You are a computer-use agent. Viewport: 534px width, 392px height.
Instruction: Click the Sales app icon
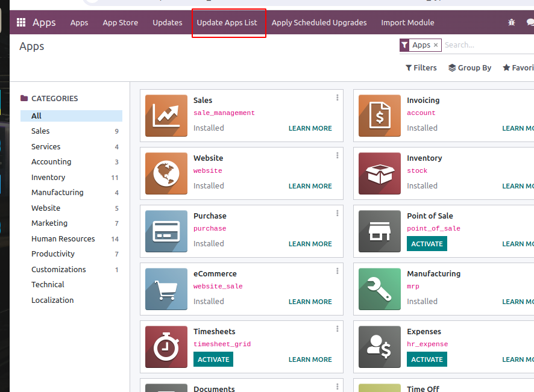(166, 116)
